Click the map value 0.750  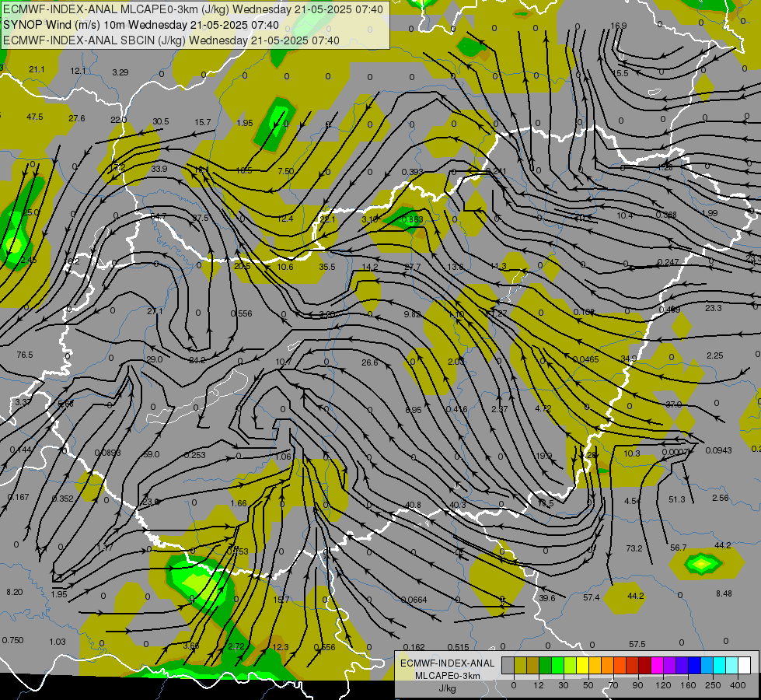pos(12,640)
